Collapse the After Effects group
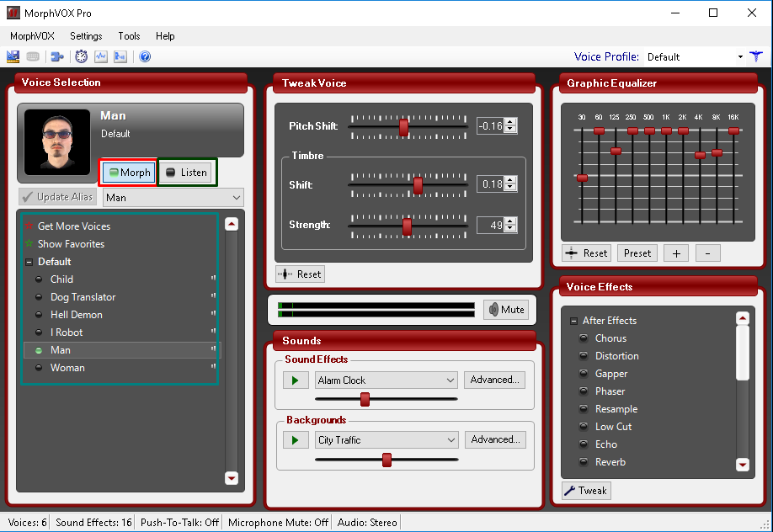Image resolution: width=773 pixels, height=532 pixels. click(573, 321)
